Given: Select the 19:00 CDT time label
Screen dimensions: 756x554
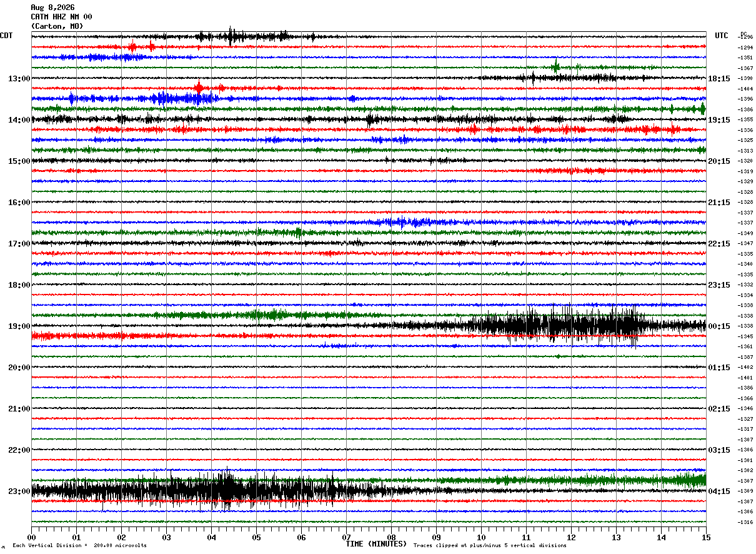Looking at the screenshot, I should coord(19,326).
